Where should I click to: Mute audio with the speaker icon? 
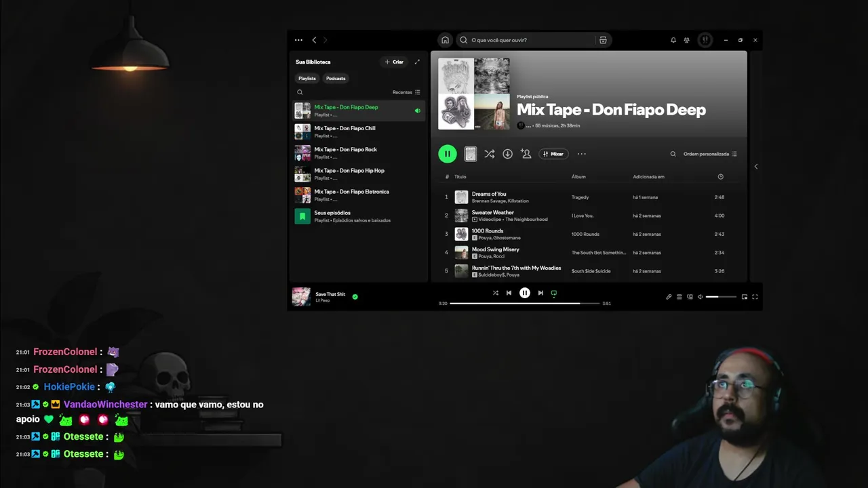tap(700, 297)
